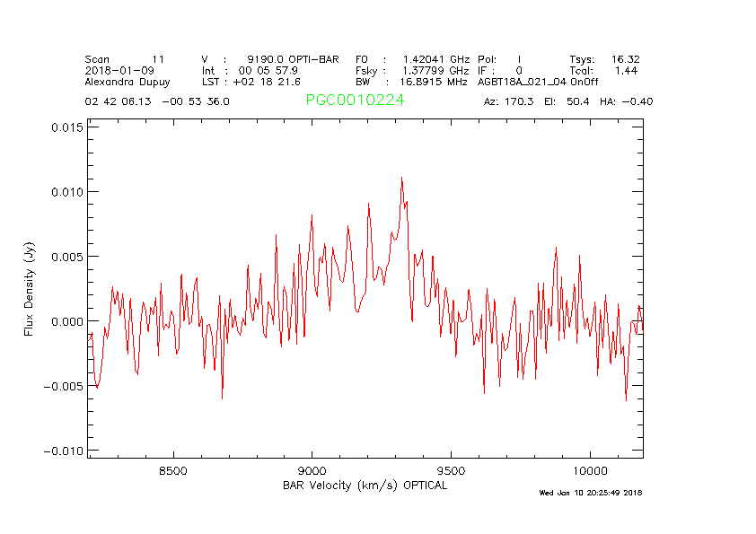The height and width of the screenshot is (534, 756).
Task: Click the 0.015 y-axis tick label
Action: pyautogui.click(x=66, y=127)
